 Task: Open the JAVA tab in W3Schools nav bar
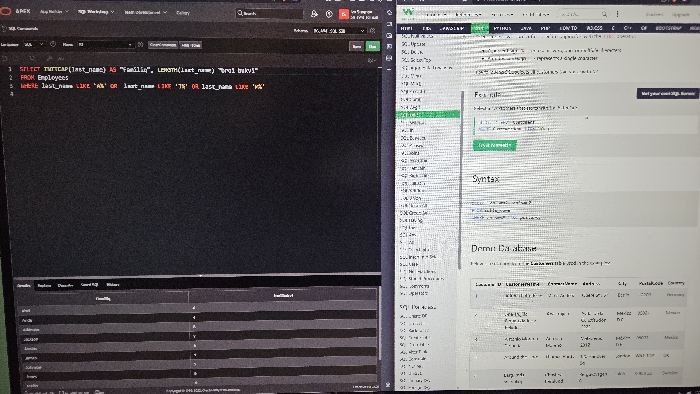526,28
